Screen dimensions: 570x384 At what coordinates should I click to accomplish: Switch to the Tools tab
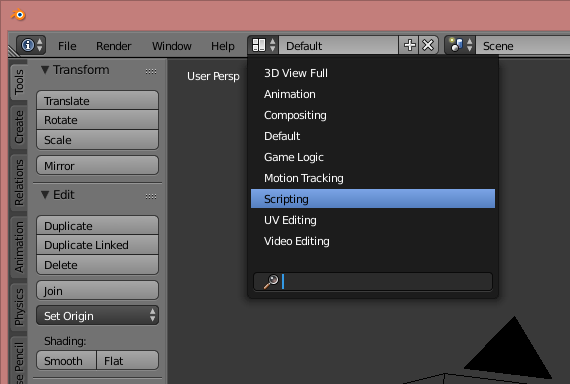[19, 82]
